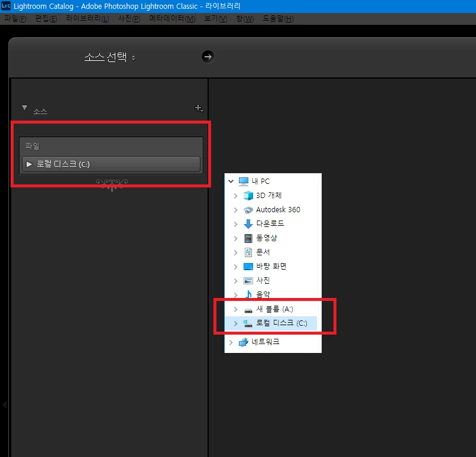Click the Lrc application icon in title bar
Viewport: 476px width, 457px height.
[6, 6]
